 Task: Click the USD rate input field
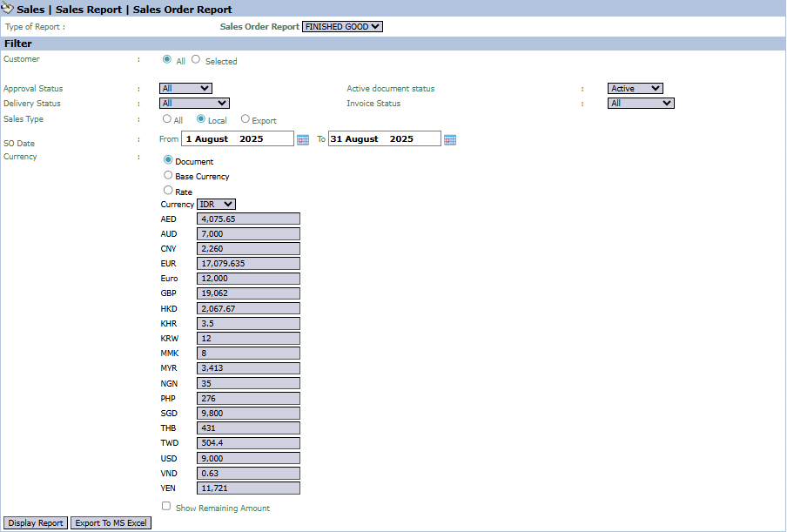coord(248,458)
